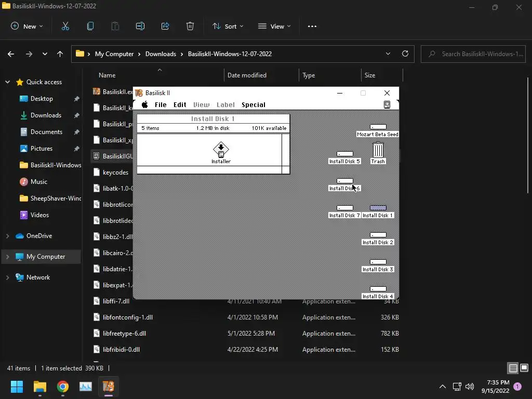Open the Label menu in Basilisk II
This screenshot has height=399, width=532.
click(x=225, y=105)
